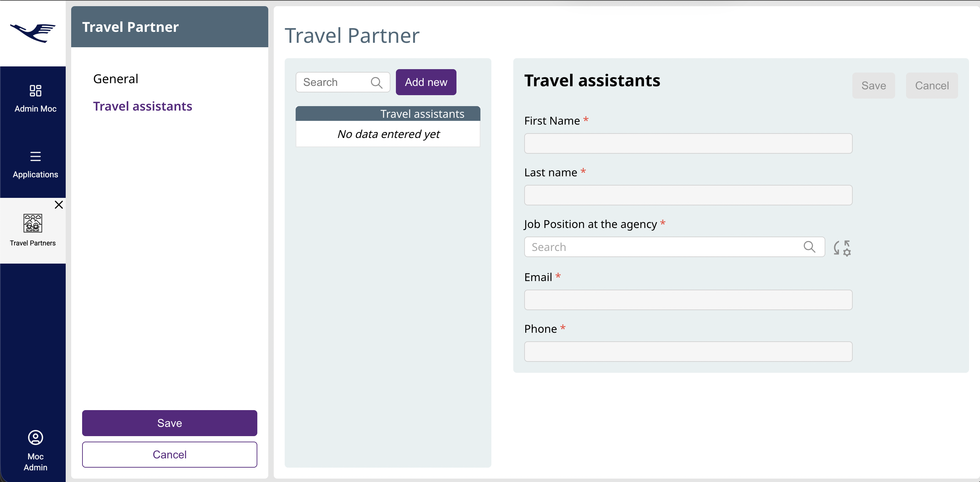Click the refresh settings icon beside Job Position
This screenshot has height=482, width=980.
(842, 248)
